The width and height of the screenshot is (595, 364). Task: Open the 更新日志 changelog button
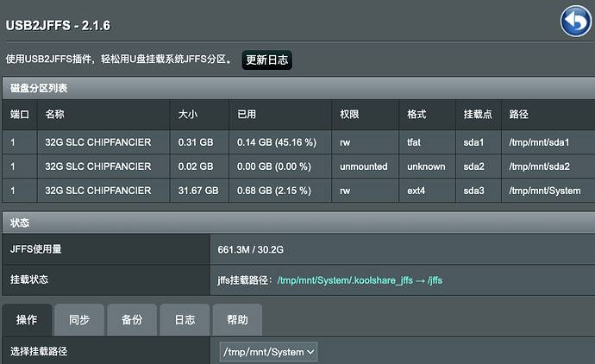266,60
